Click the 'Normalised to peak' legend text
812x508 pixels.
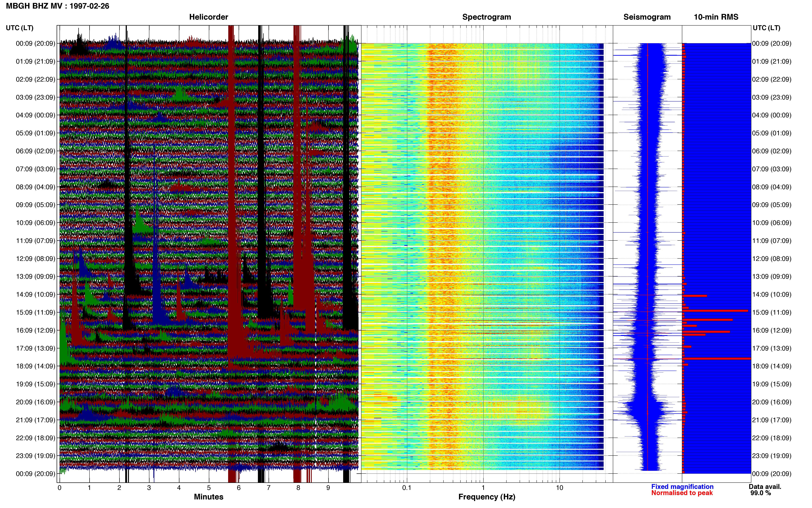click(x=682, y=493)
